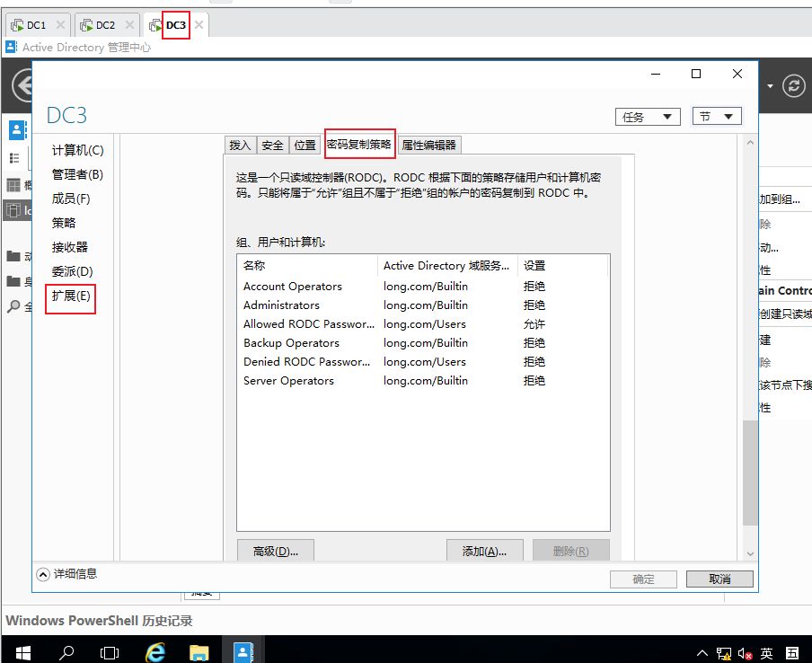Viewport: 812px width, 663px height.
Task: Launch Internet Explorer from the taskbar
Action: click(154, 652)
